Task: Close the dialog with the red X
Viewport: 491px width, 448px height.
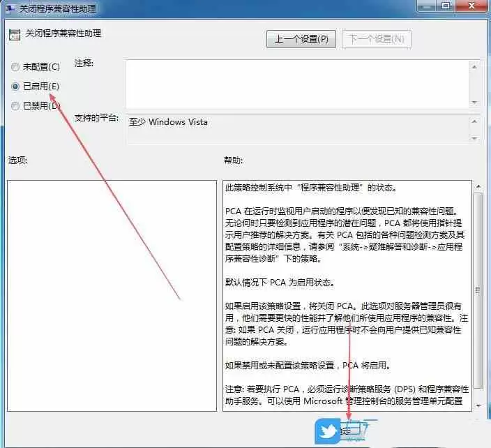Action: (x=471, y=6)
